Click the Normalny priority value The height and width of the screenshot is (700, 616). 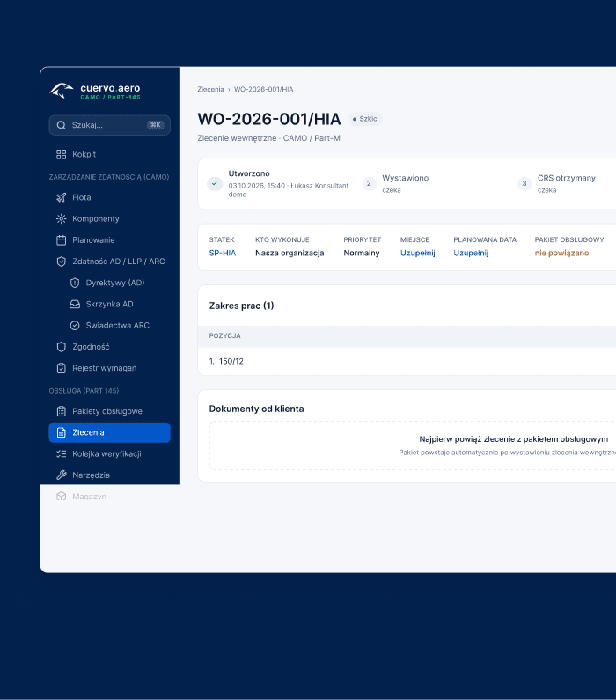point(362,253)
